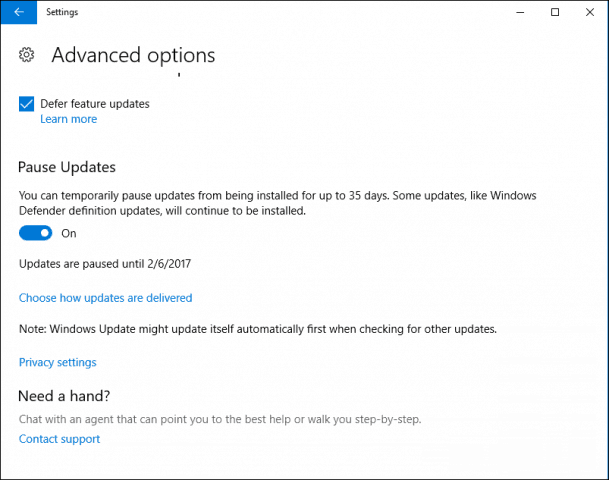The height and width of the screenshot is (480, 609).
Task: Click the Windows Update note text
Action: 258,329
